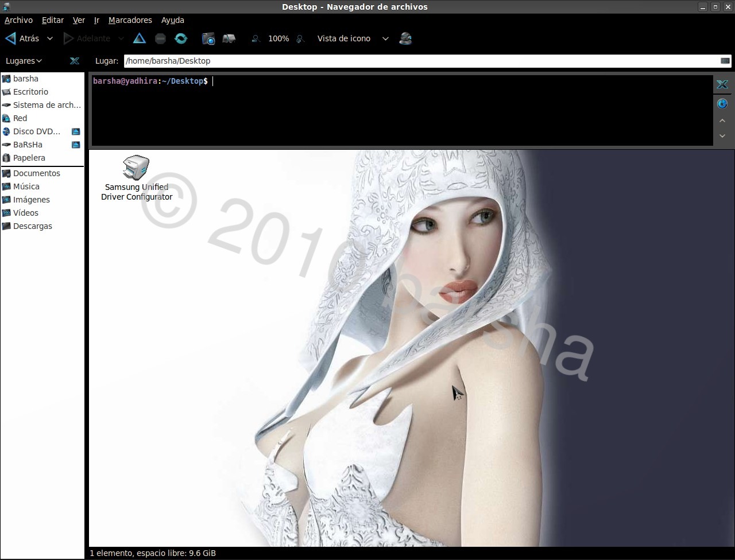This screenshot has width=735, height=560.
Task: Zoom out with the magnifier minus icon
Action: (256, 38)
